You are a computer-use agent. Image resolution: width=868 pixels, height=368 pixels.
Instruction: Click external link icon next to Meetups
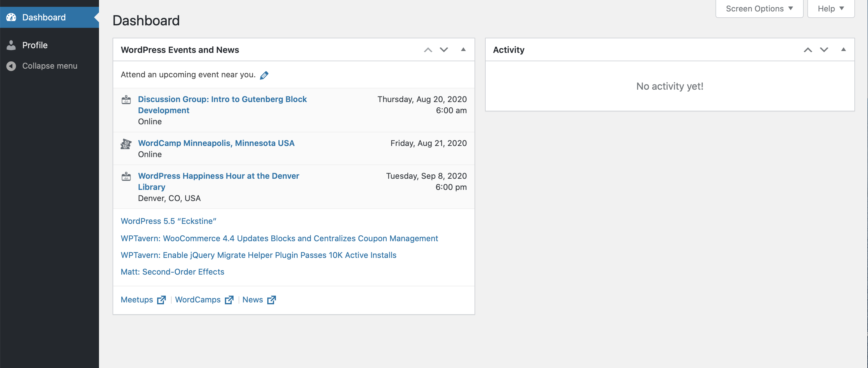tap(161, 300)
